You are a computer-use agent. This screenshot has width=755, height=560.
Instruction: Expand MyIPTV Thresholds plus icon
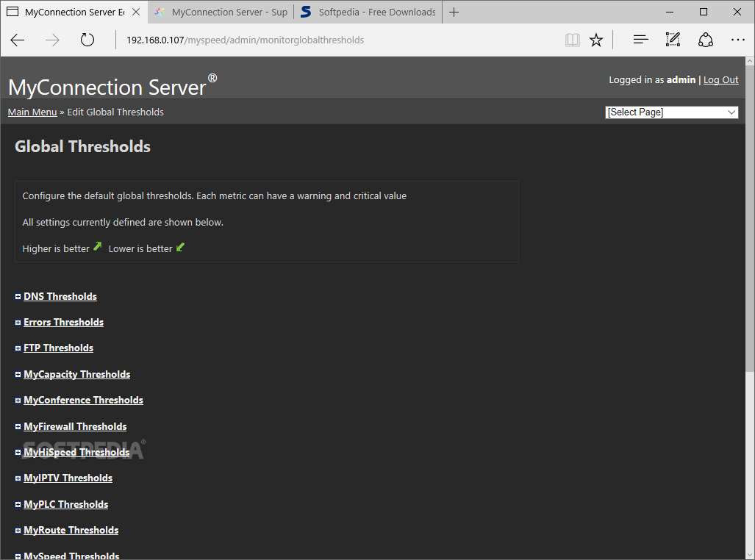(18, 478)
